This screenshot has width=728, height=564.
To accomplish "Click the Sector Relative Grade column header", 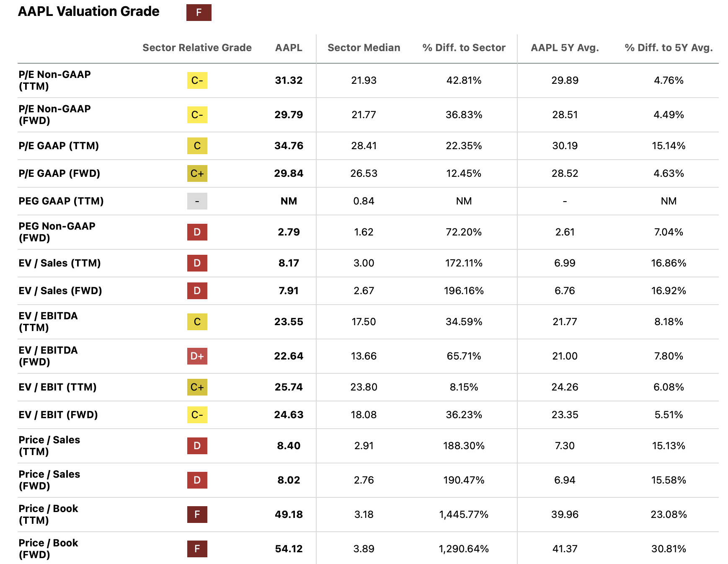I will [197, 48].
